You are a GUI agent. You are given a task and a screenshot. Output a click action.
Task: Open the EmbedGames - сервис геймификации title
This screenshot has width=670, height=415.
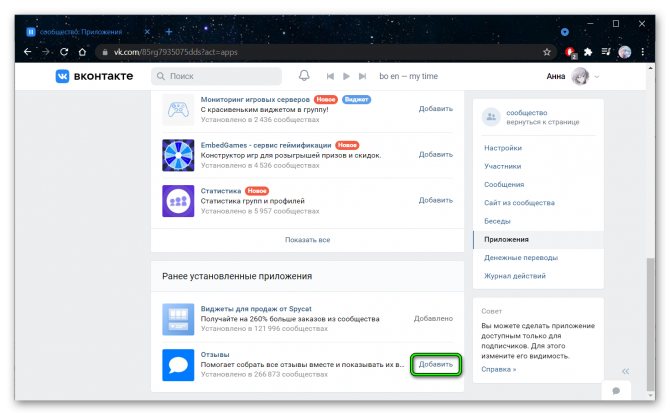(266, 145)
